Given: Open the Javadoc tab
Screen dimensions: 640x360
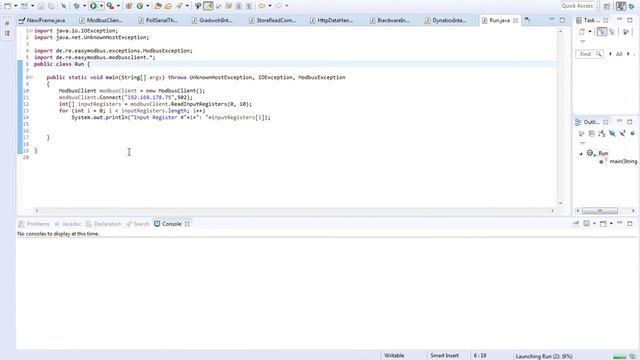Looking at the screenshot, I should (x=68, y=224).
